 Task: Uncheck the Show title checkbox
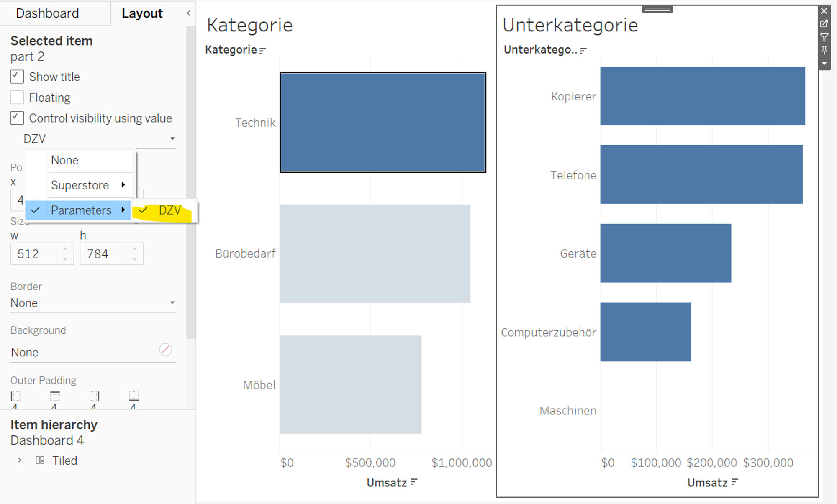tap(17, 77)
